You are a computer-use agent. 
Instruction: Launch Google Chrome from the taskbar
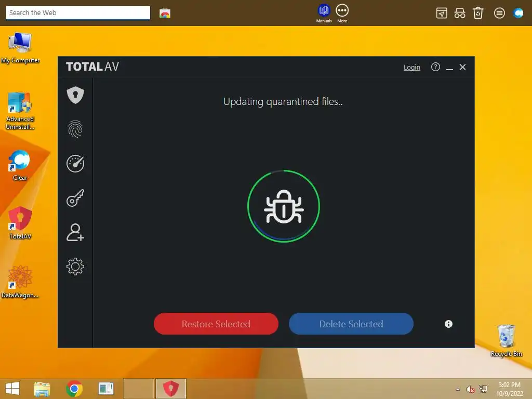click(x=74, y=389)
